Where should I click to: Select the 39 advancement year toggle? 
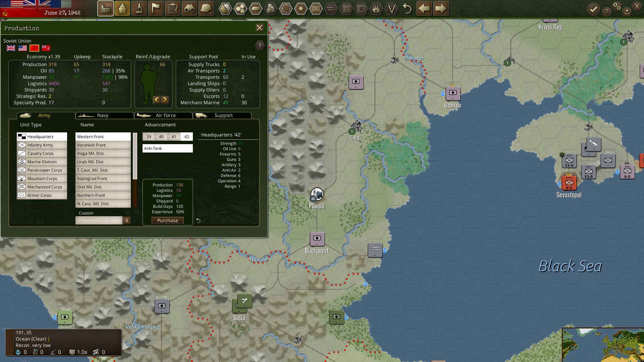pos(149,137)
